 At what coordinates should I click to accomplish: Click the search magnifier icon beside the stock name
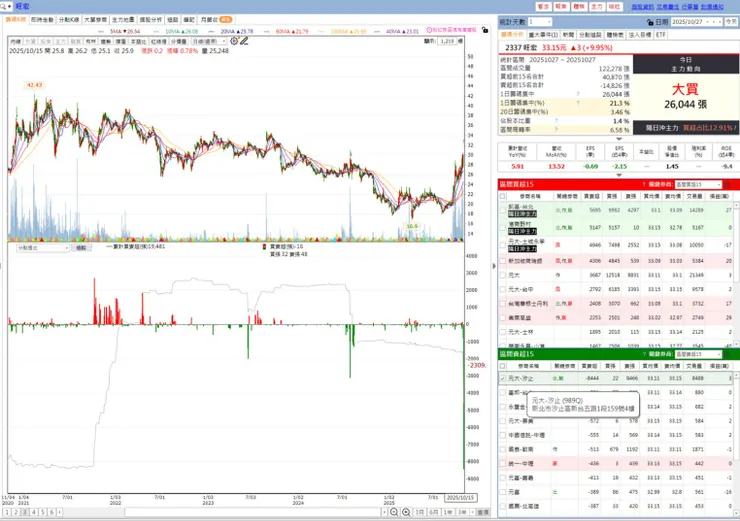(3, 6)
